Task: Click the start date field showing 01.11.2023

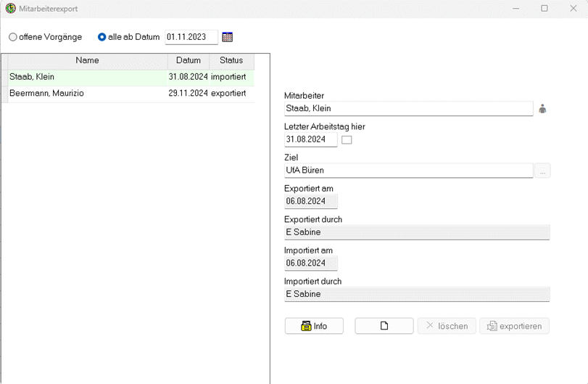Action: [191, 37]
